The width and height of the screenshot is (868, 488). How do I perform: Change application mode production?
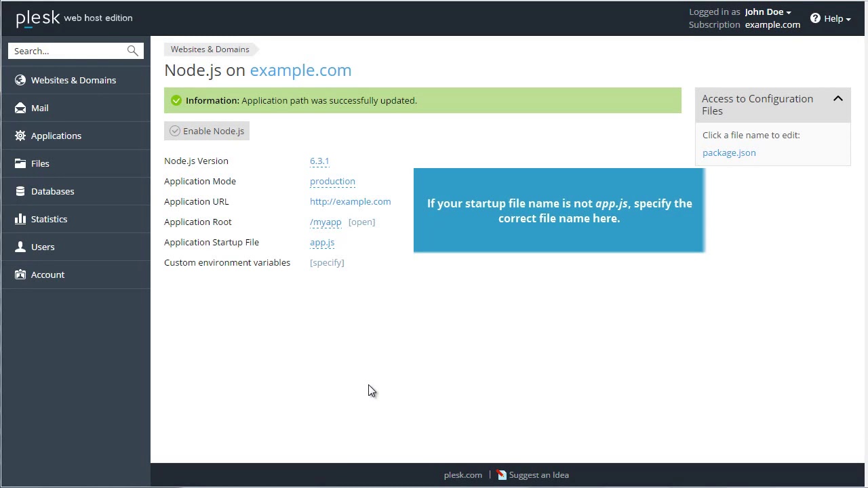point(332,182)
